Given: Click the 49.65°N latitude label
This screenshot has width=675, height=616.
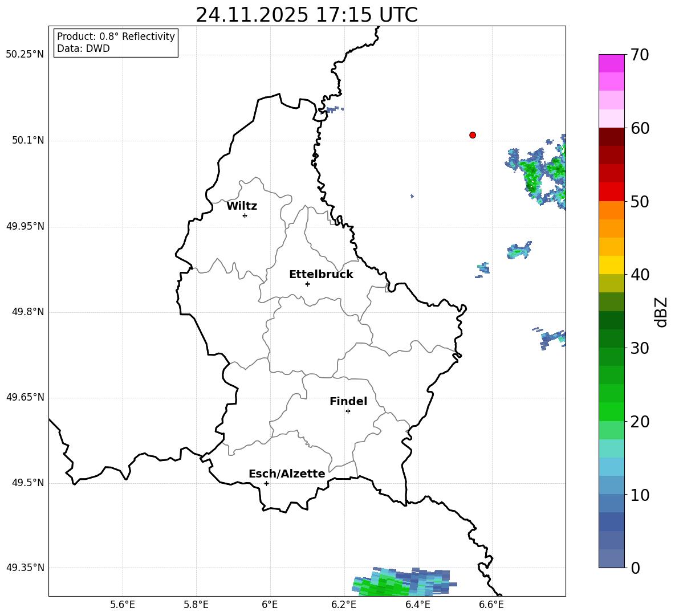Looking at the screenshot, I should coord(25,397).
